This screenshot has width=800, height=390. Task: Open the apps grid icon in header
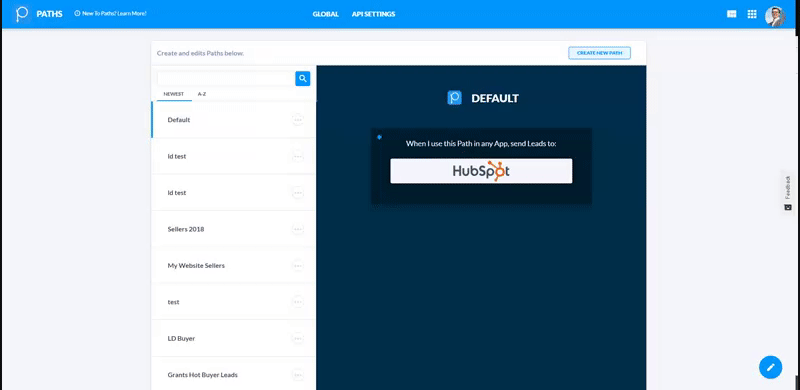752,14
